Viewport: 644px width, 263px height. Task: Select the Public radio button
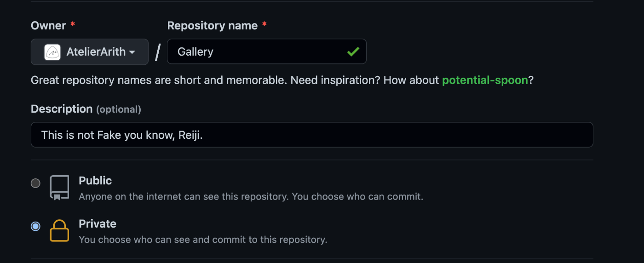tap(35, 183)
